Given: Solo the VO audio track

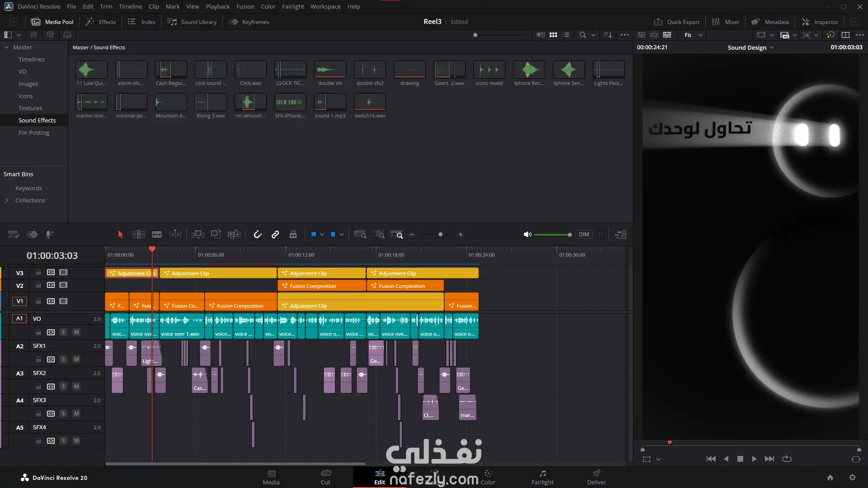Looking at the screenshot, I should [63, 332].
